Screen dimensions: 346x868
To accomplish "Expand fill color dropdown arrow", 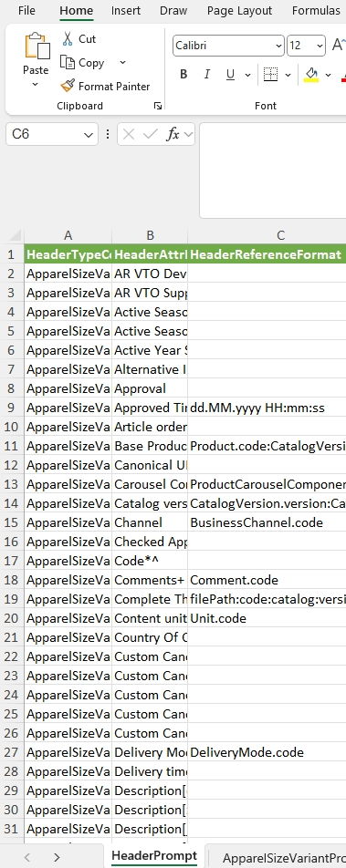I will click(x=329, y=75).
